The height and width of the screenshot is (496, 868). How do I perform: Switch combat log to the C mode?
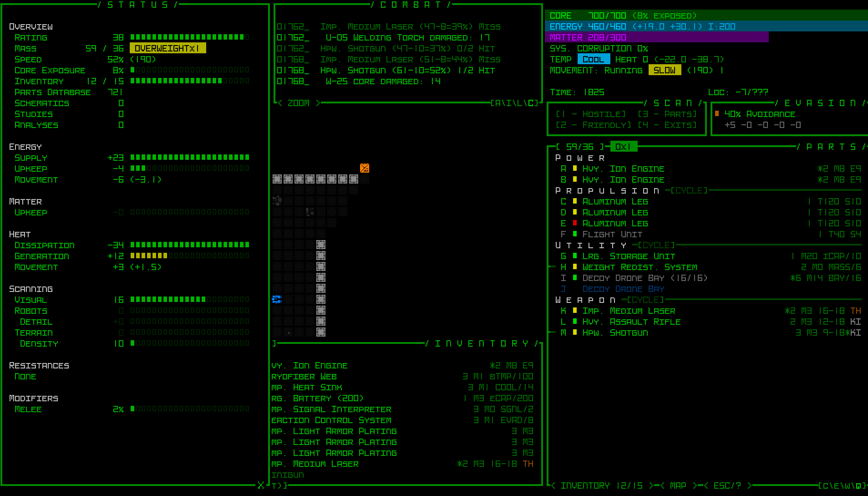pos(530,103)
